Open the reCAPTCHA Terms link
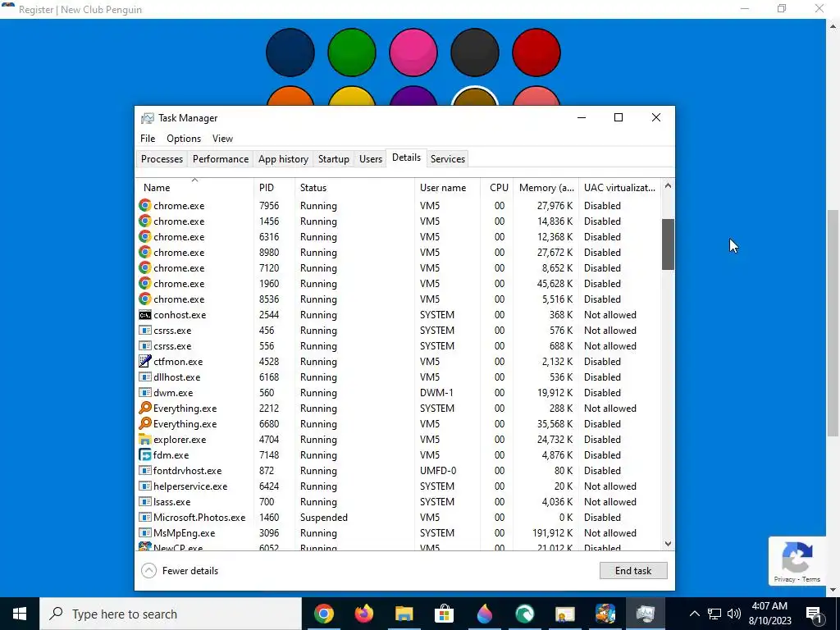The image size is (840, 630). pyautogui.click(x=811, y=579)
